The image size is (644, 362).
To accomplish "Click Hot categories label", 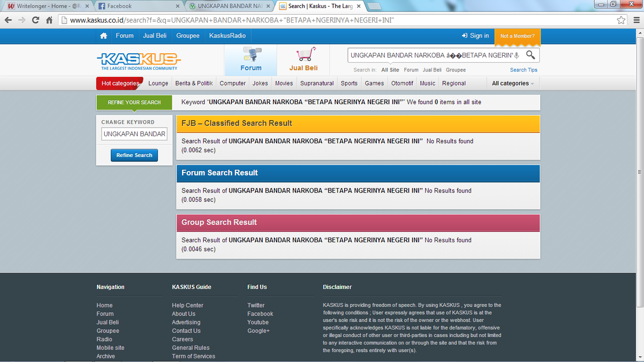I will (120, 83).
